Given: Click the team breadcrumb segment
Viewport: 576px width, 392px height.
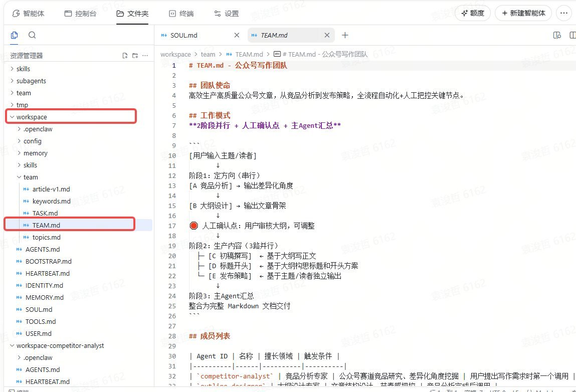Looking at the screenshot, I should pyautogui.click(x=208, y=54).
